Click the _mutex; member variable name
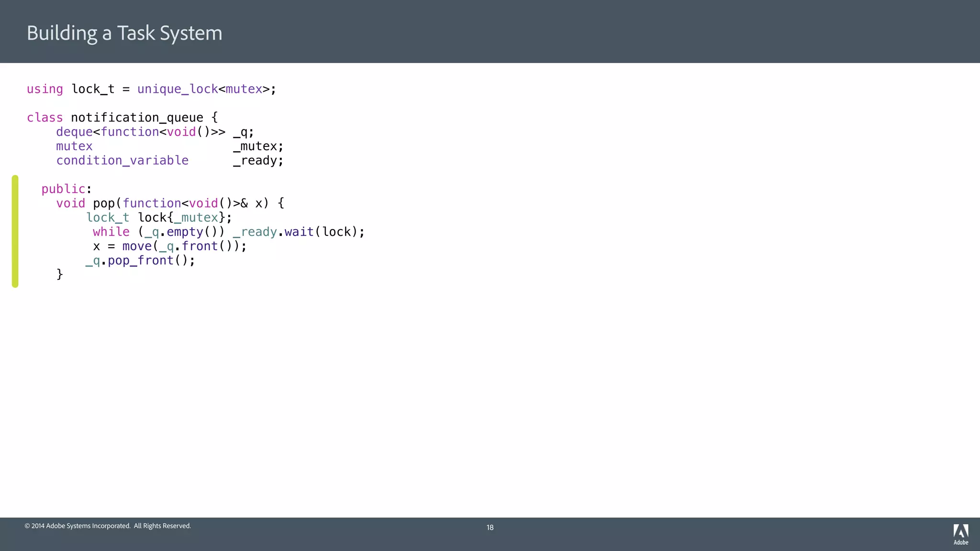The width and height of the screenshot is (980, 551). (258, 146)
